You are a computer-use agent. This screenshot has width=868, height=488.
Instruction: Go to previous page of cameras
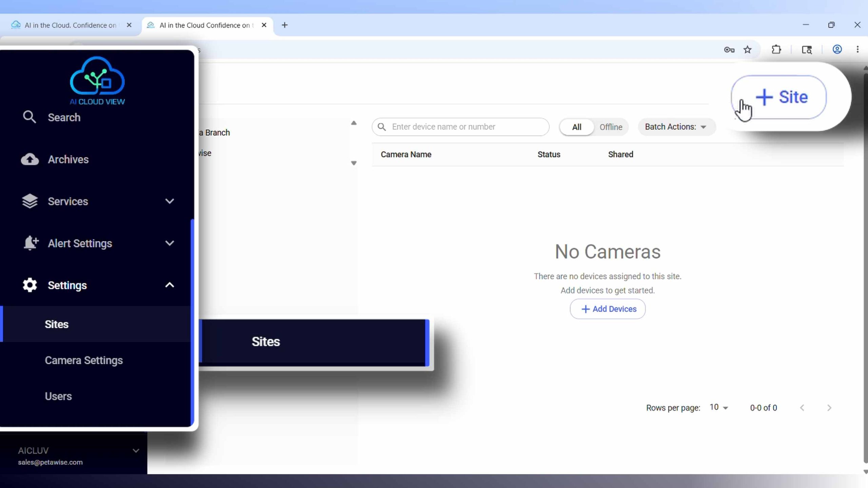[x=802, y=408]
